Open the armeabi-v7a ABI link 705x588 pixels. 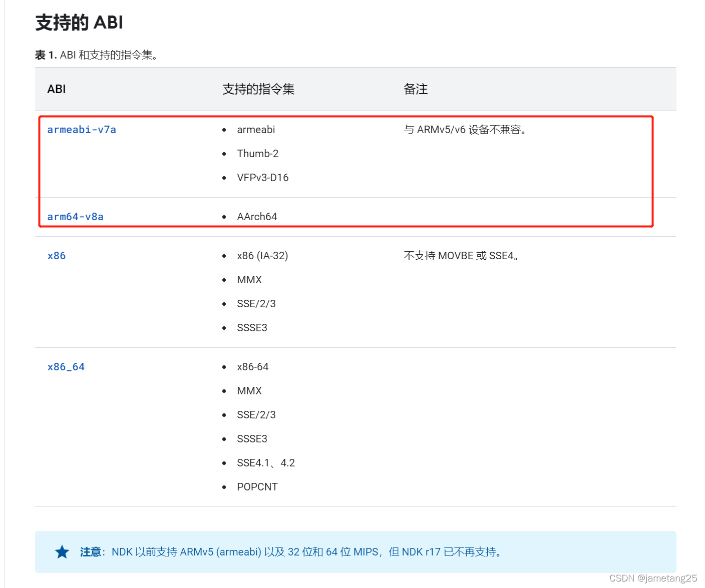point(82,130)
